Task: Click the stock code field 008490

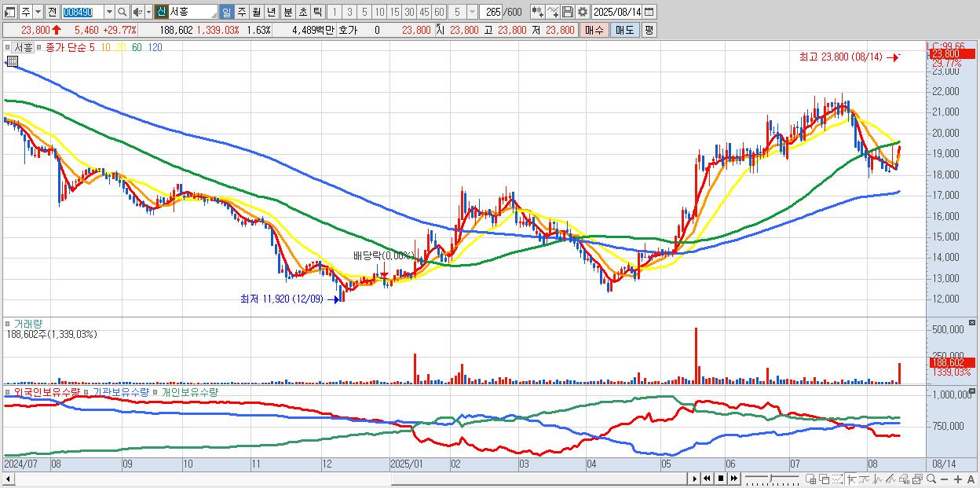Action: point(82,12)
